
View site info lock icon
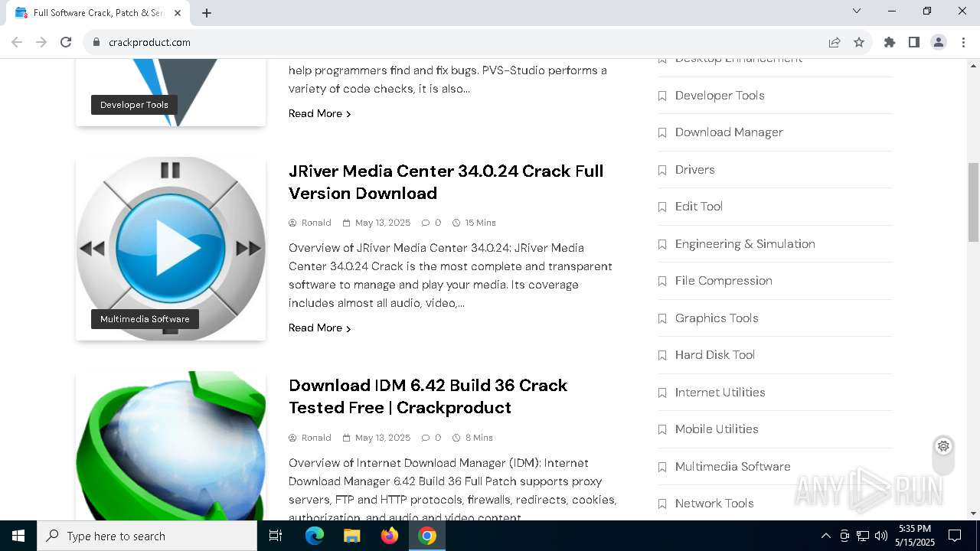(96, 42)
